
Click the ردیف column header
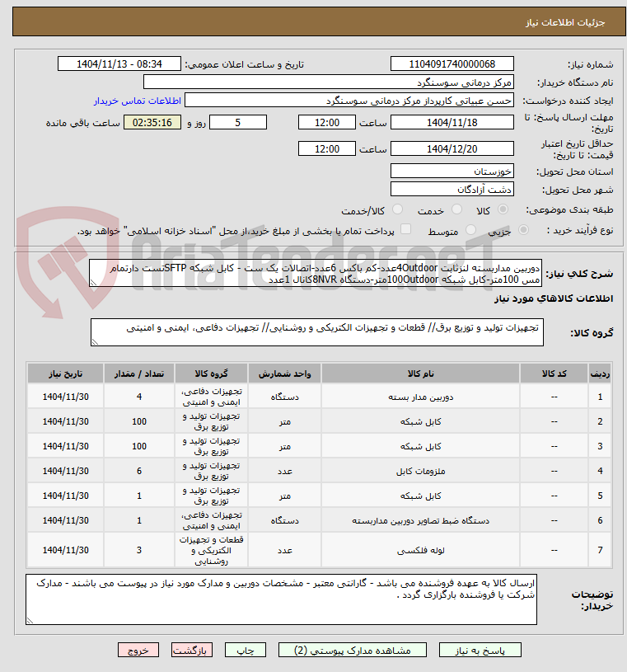click(x=600, y=374)
